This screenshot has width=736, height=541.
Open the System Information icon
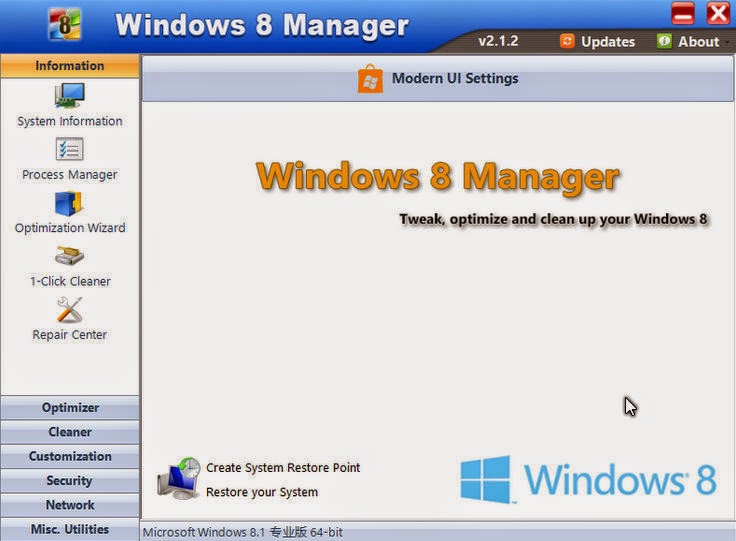pyautogui.click(x=69, y=95)
